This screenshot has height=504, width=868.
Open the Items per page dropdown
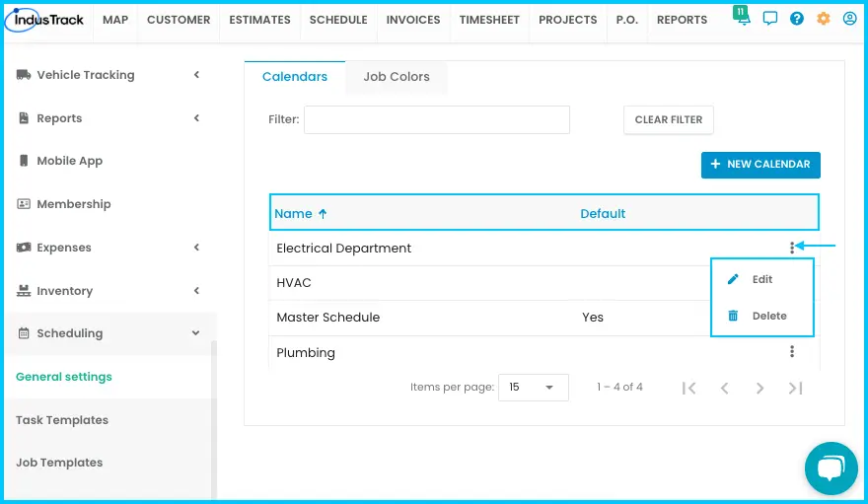(533, 388)
